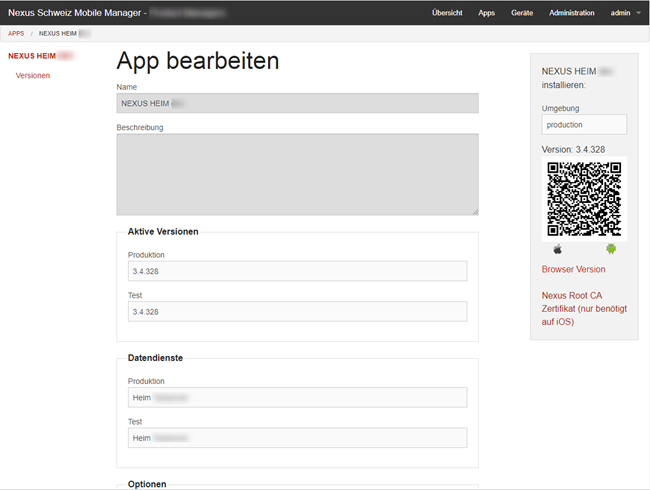This screenshot has width=650, height=490.
Task: Open Datendienste Test field
Action: (297, 438)
